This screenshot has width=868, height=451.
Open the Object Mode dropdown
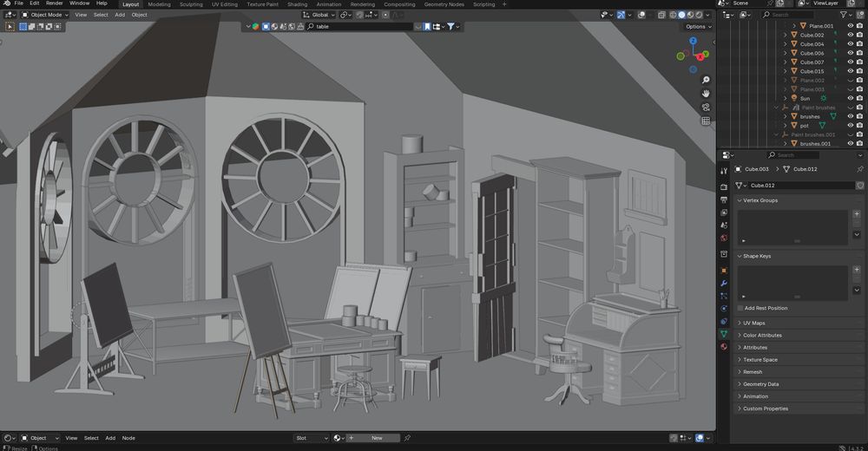[44, 15]
